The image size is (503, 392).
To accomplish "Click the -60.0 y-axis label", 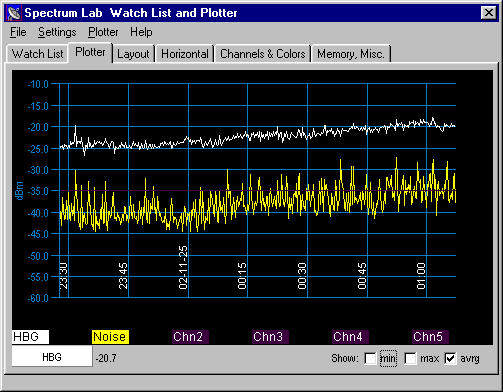I will point(38,298).
